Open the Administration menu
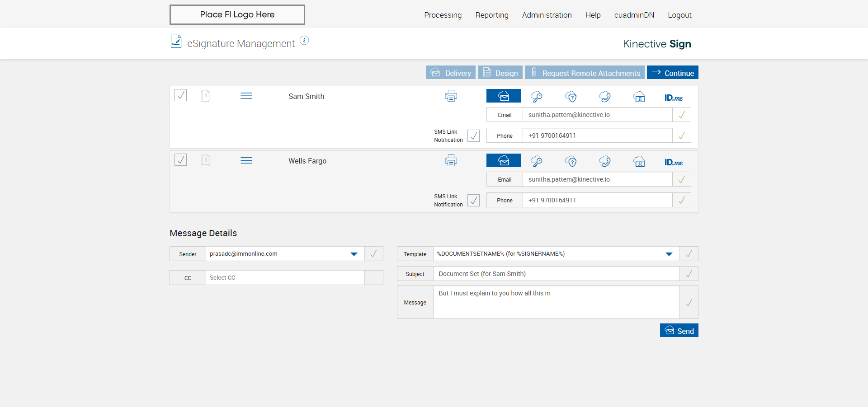The height and width of the screenshot is (407, 868). click(x=547, y=15)
